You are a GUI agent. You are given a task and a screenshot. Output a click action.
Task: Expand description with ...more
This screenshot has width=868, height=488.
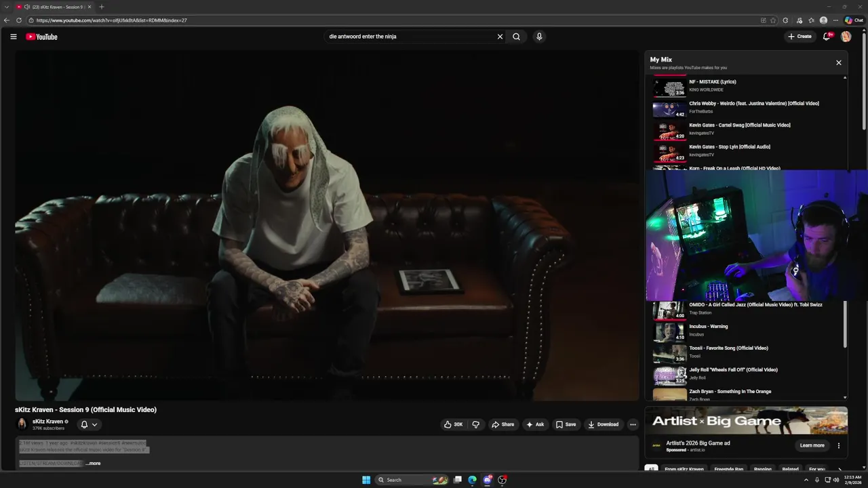point(94,464)
